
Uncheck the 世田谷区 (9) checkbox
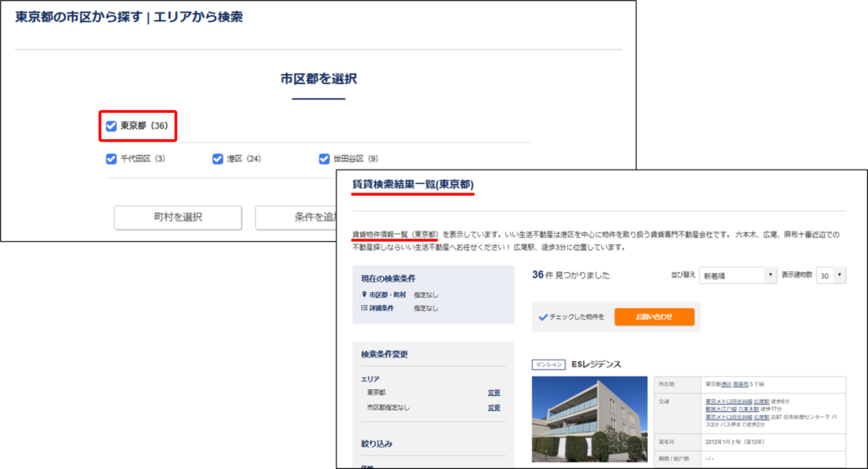(x=324, y=159)
